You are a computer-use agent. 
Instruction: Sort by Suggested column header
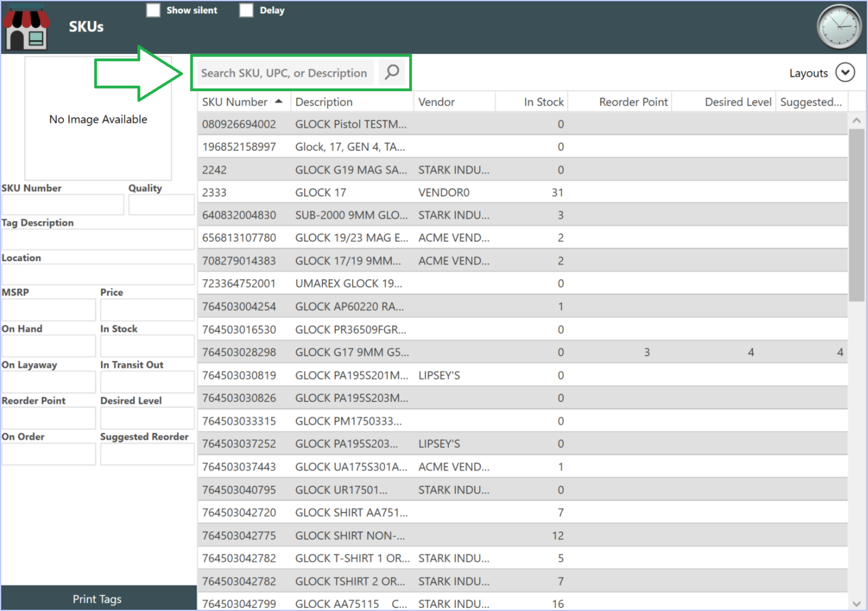point(811,101)
